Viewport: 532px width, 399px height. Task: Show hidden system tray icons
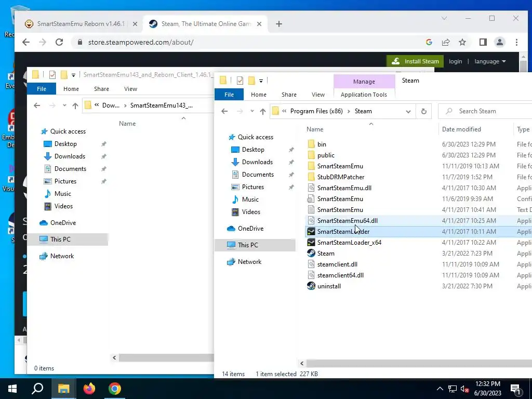tap(440, 389)
